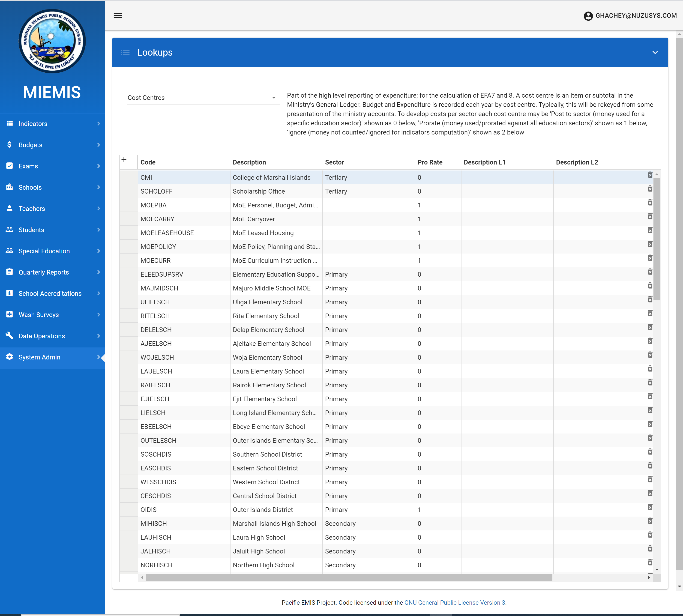Open GNU General Public License Version 3 link
The image size is (683, 616).
[455, 602]
